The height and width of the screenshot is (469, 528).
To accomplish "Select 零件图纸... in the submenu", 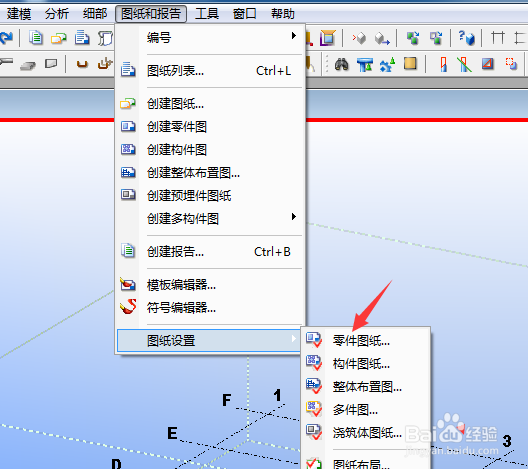I will pyautogui.click(x=366, y=341).
